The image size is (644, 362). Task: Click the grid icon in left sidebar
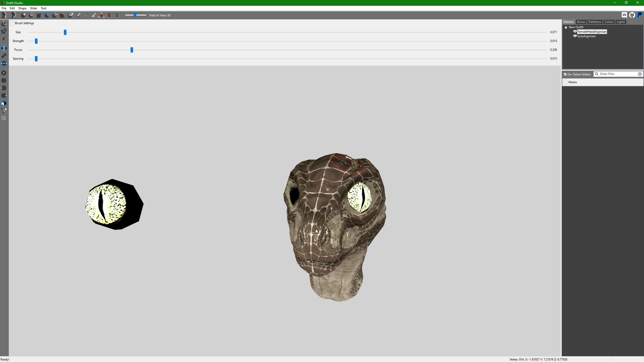click(x=4, y=118)
